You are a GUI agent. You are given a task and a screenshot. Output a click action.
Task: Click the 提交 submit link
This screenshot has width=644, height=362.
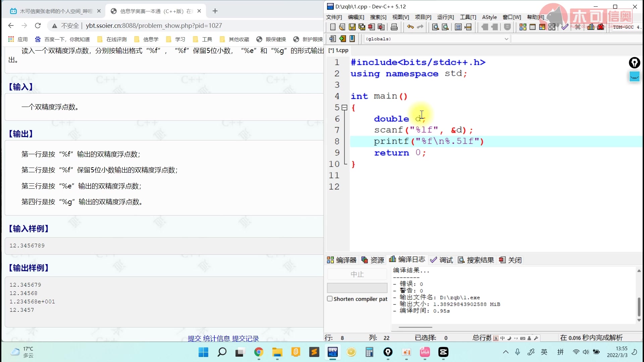[194, 339]
